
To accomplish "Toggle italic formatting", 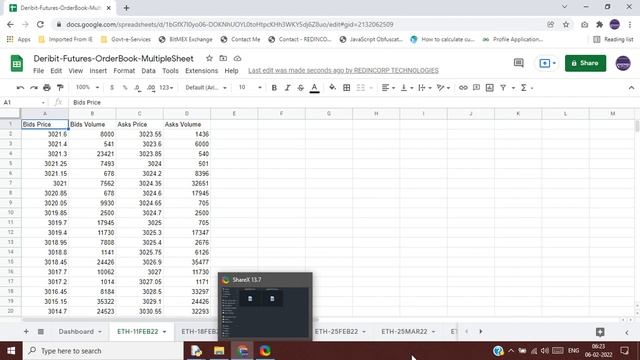I will pos(287,88).
